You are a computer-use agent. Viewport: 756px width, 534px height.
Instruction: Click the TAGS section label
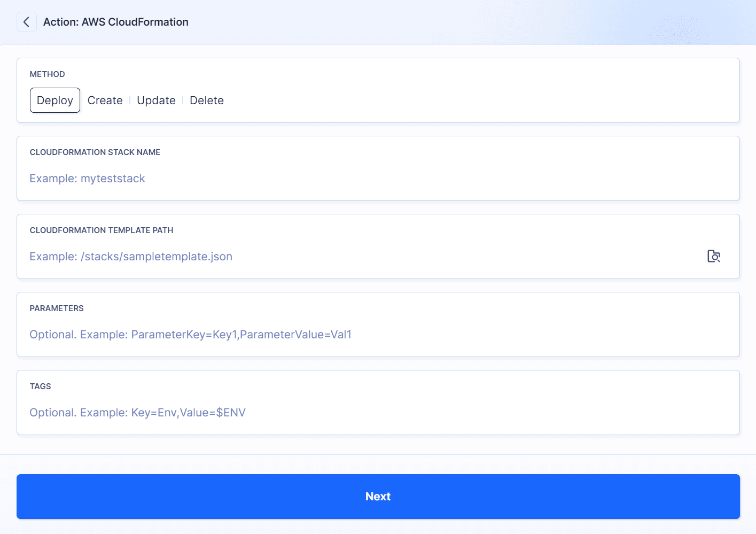coord(40,386)
